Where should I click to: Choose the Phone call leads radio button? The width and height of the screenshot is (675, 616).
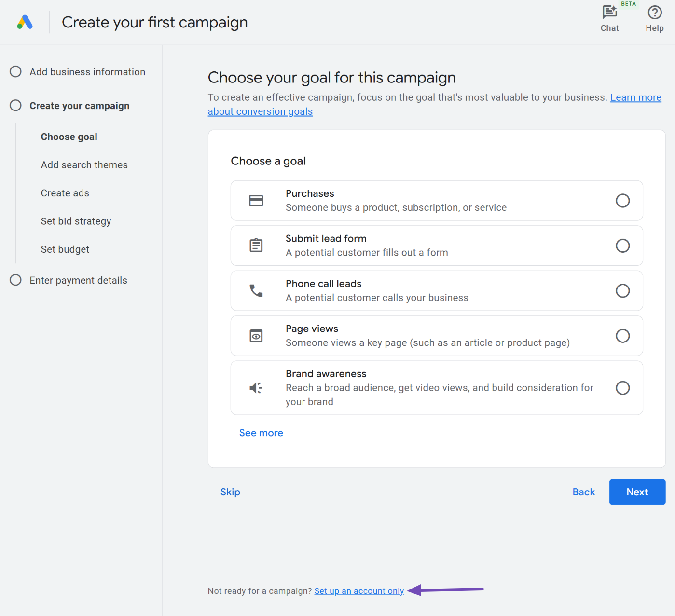(622, 291)
